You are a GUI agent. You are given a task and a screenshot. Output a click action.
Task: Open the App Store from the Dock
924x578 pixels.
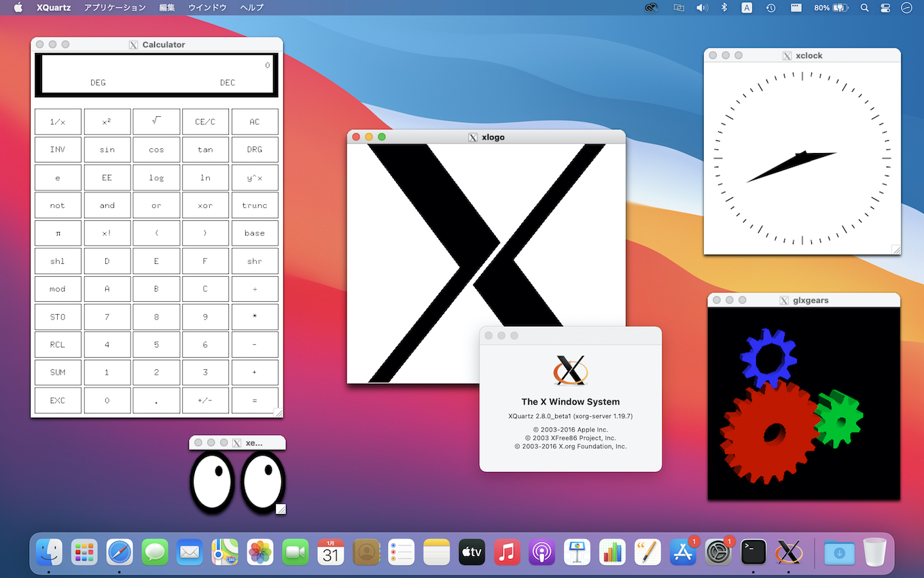[683, 552]
